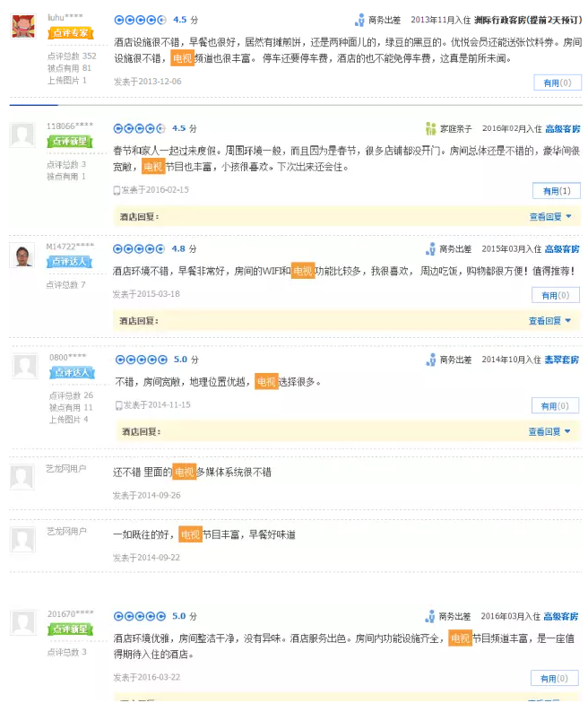
Task: Click 商务出差 icon in 201670**** review
Action: pos(430,617)
